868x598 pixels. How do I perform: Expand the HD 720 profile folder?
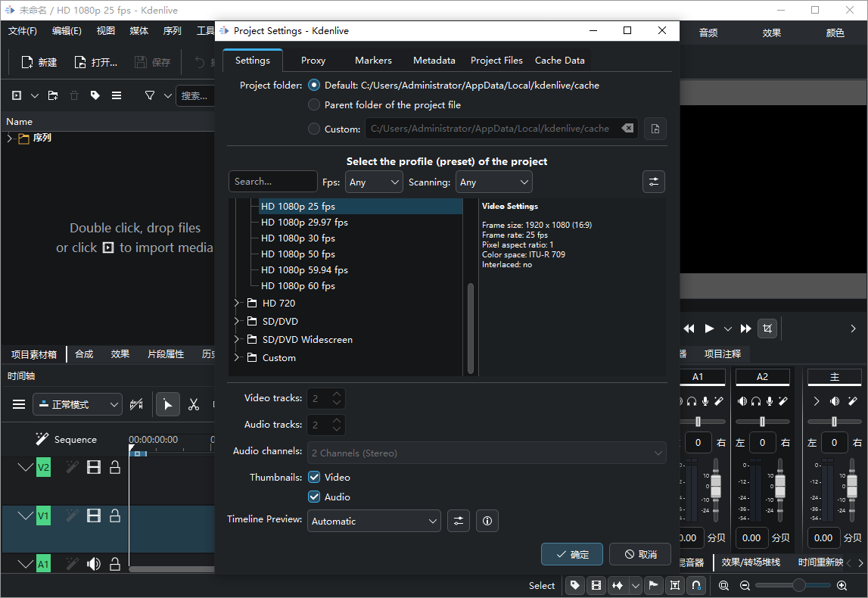pos(237,303)
